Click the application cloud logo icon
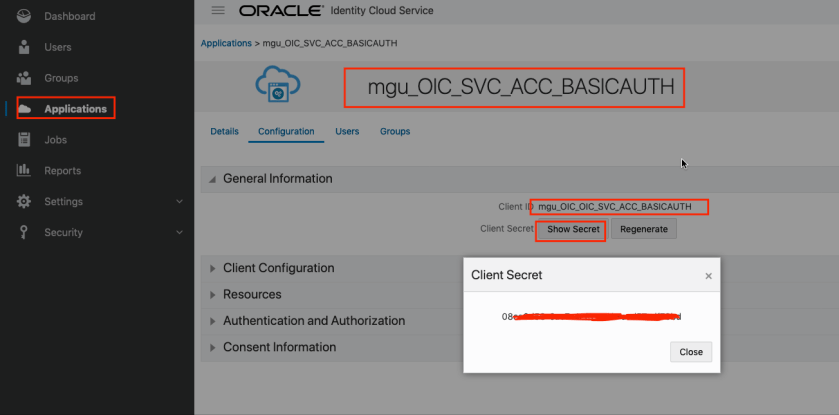The image size is (839, 415). 277,87
